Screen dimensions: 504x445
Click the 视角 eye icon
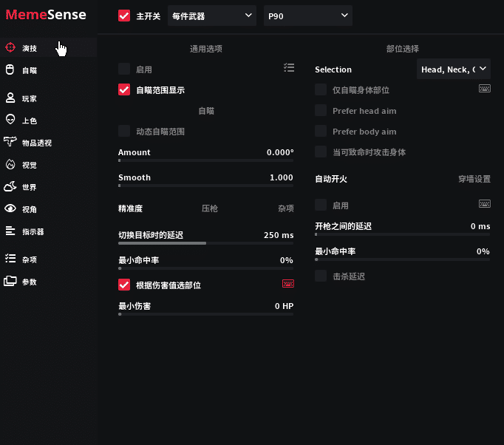(10, 209)
